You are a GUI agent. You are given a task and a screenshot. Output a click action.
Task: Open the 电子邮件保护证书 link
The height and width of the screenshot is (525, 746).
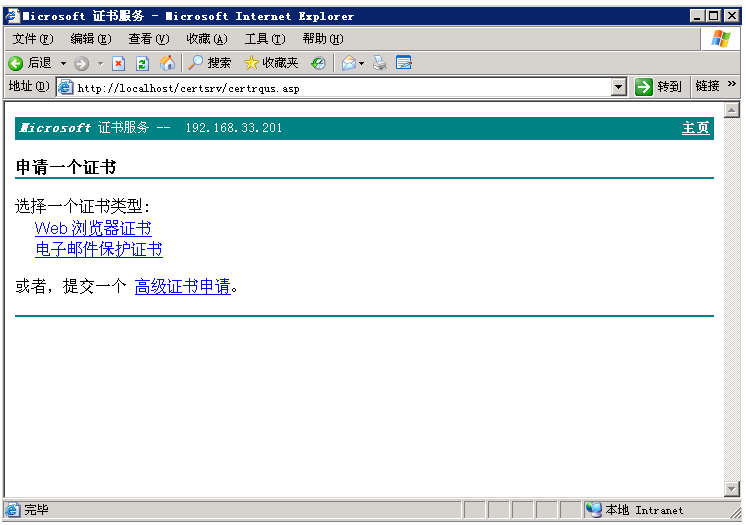pyautogui.click(x=98, y=249)
